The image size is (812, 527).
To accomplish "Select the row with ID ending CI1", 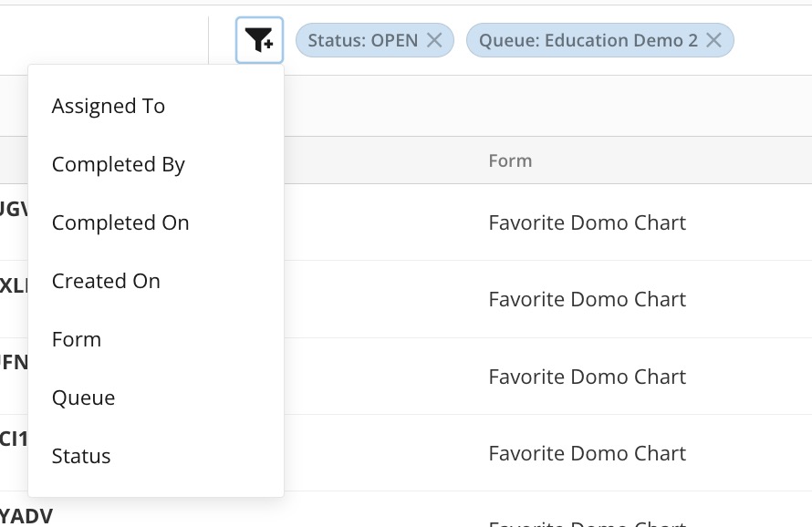I will point(14,439).
